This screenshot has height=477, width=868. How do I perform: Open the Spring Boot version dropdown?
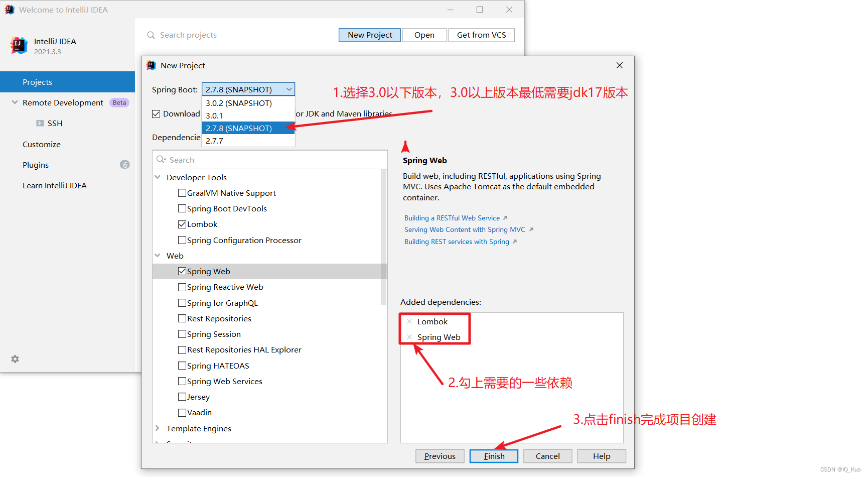coord(248,89)
